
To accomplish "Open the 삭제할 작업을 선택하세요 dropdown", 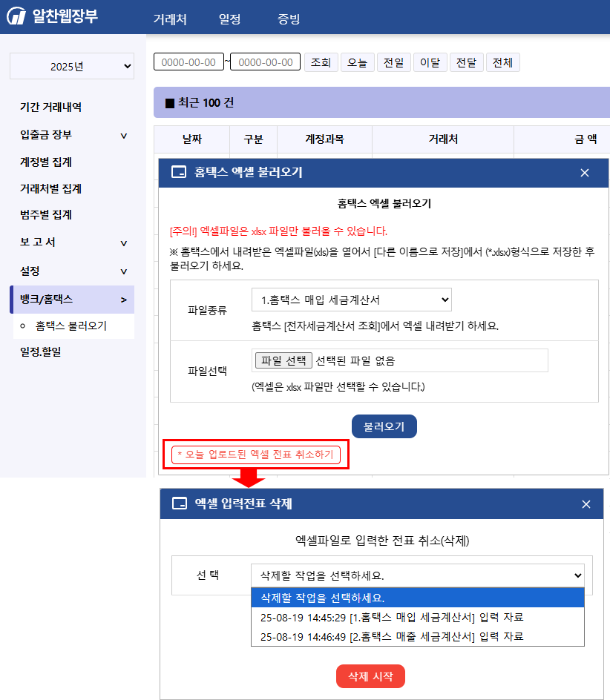I will pyautogui.click(x=417, y=575).
